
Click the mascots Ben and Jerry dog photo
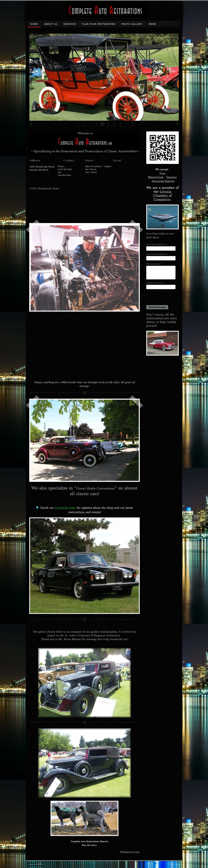(84, 818)
